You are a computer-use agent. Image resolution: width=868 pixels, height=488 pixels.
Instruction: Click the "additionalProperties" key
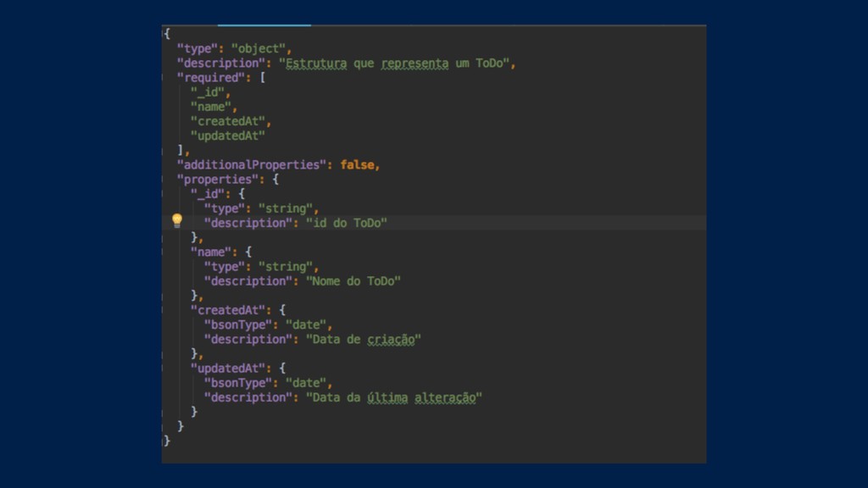(252, 165)
